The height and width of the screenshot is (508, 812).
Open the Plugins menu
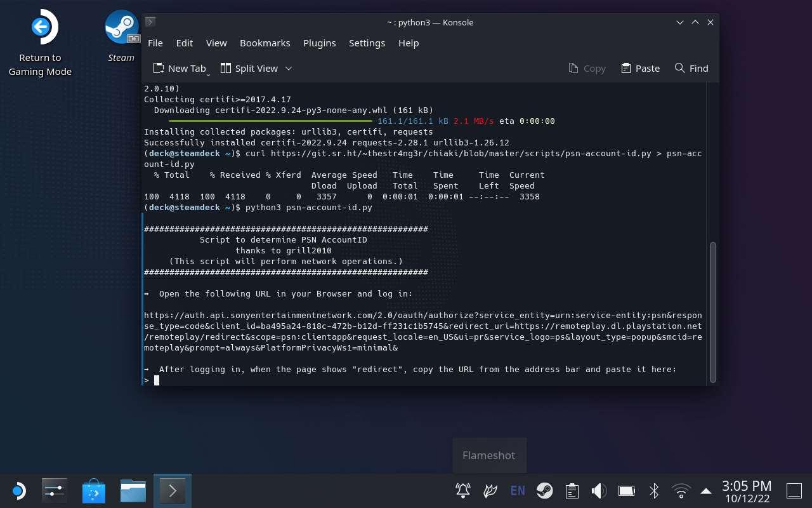click(x=319, y=43)
